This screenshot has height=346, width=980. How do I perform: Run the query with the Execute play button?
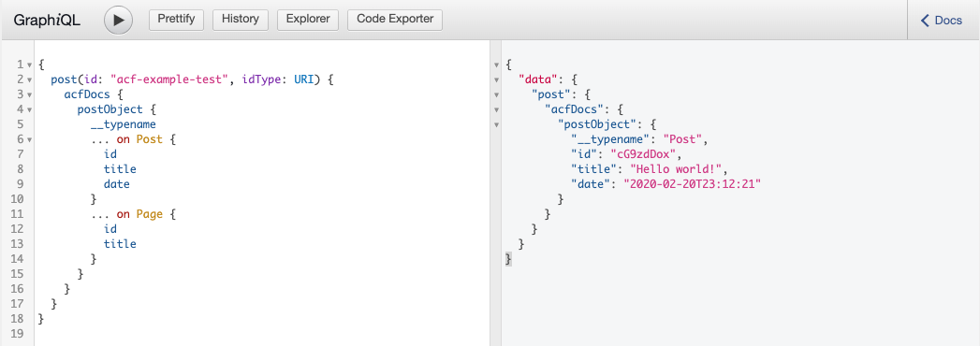(118, 20)
